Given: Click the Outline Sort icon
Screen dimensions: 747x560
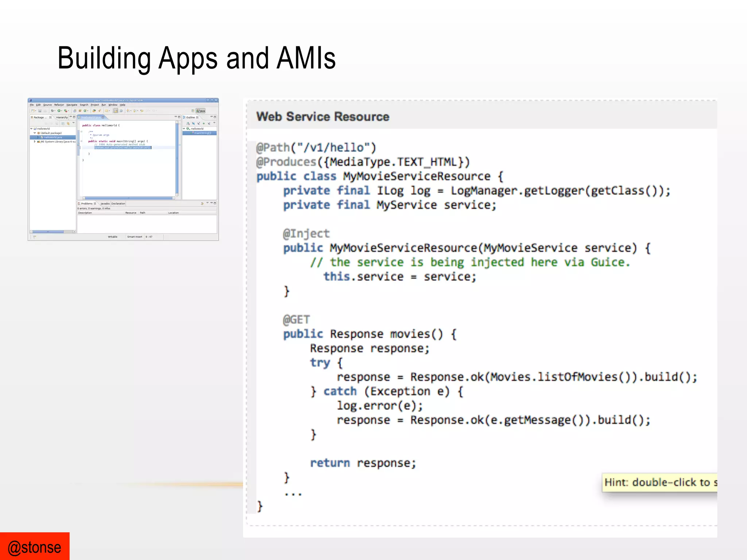Looking at the screenshot, I should (188, 124).
